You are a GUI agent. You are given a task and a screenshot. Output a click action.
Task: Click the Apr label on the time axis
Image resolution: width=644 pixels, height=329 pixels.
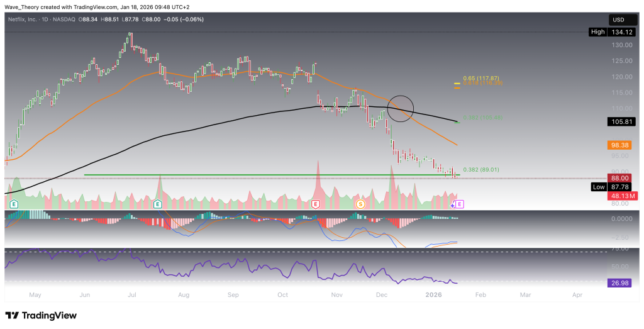[577, 295]
